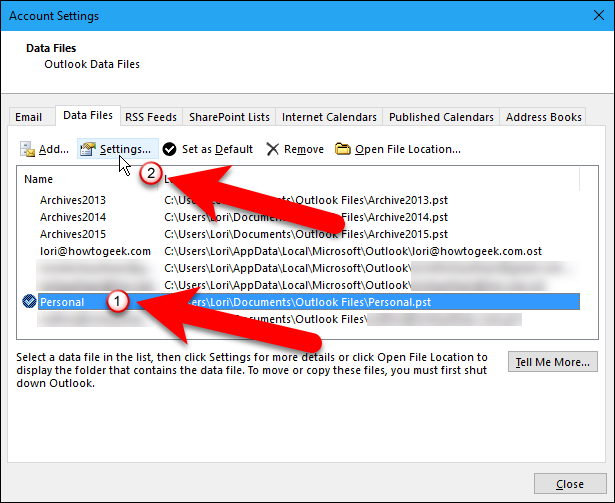Click the default checkmark icon beside Personal
Image resolution: width=615 pixels, height=503 pixels.
click(x=29, y=302)
